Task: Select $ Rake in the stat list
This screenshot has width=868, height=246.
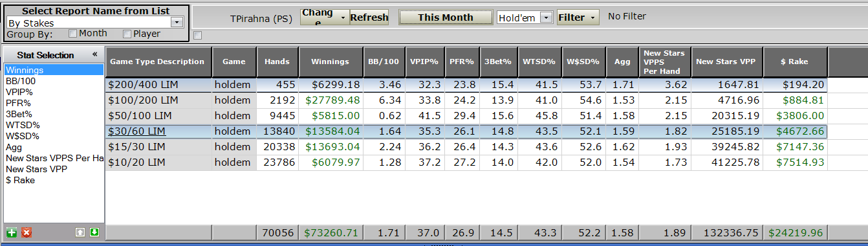Action: click(x=54, y=180)
